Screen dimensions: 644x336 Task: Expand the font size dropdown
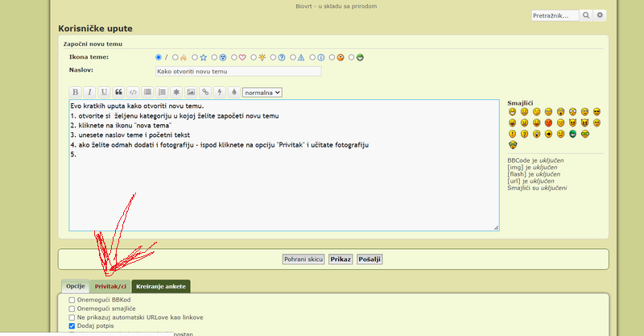(x=262, y=92)
